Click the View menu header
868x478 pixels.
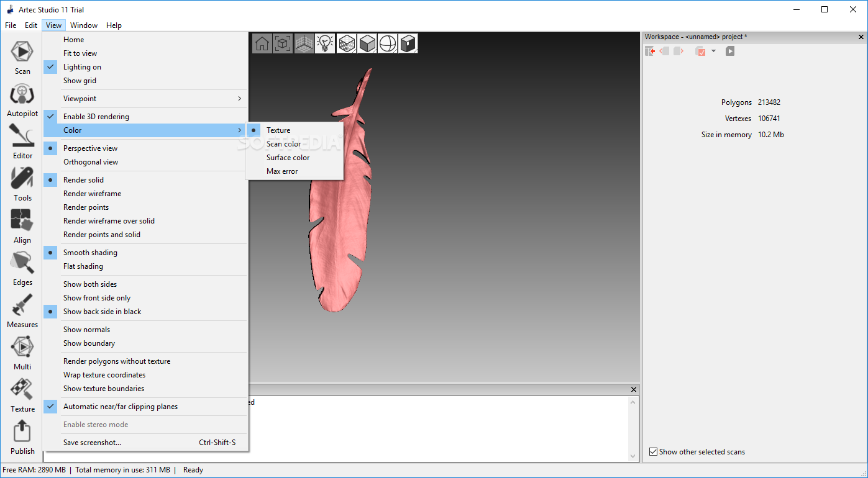pyautogui.click(x=54, y=25)
